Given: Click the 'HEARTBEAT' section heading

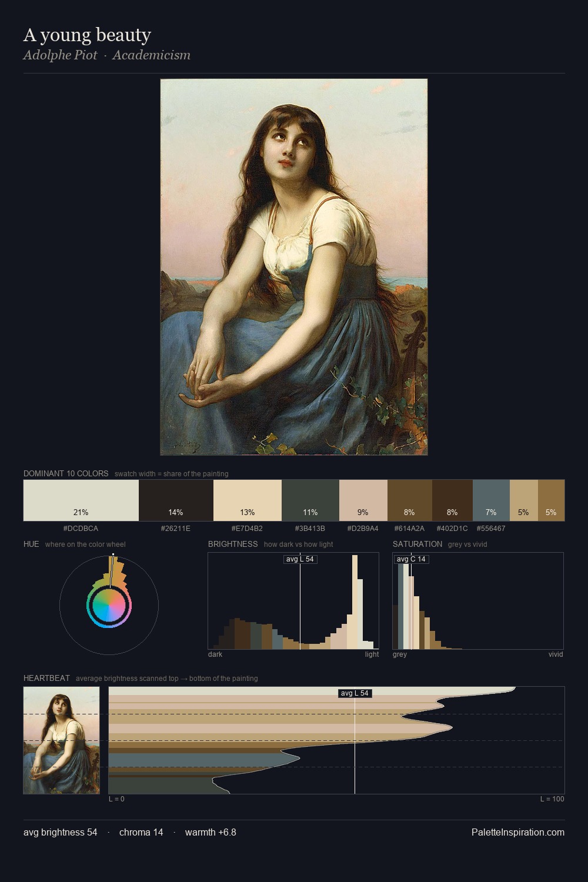Looking at the screenshot, I should (x=46, y=678).
